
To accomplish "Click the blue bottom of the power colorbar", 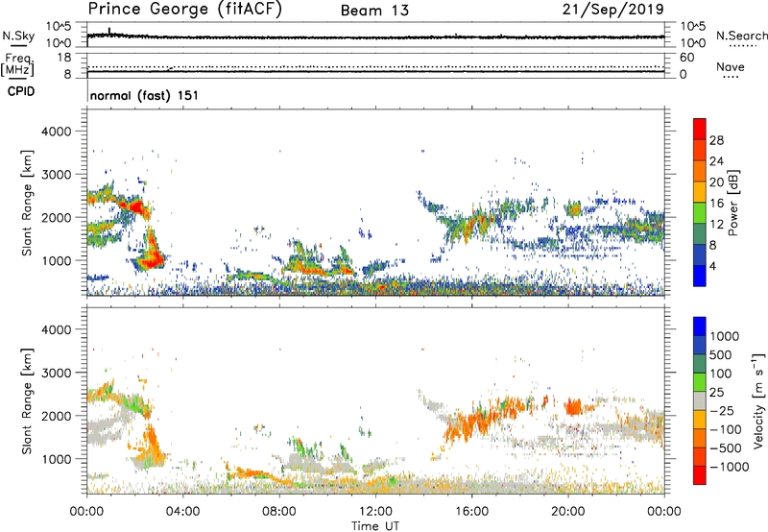I will pos(700,276).
